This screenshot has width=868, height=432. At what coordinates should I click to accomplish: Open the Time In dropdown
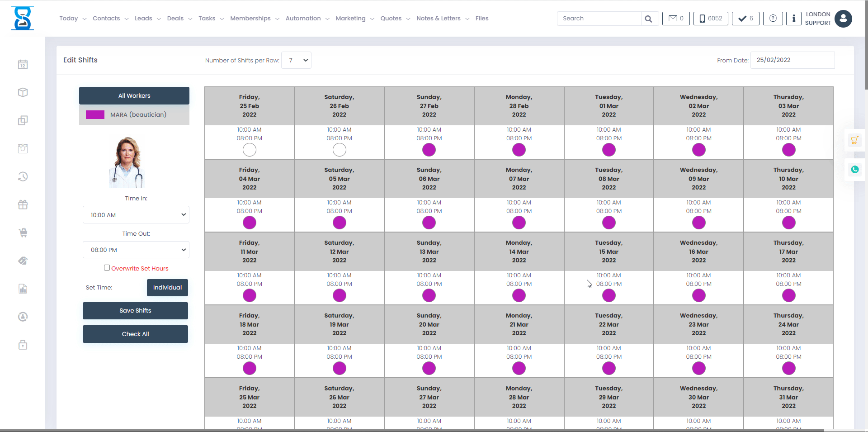[136, 214]
